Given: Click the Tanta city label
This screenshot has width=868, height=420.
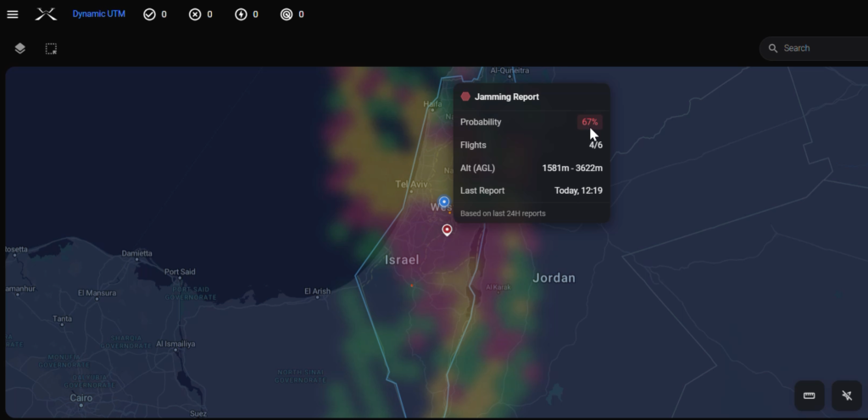Looking at the screenshot, I should pyautogui.click(x=62, y=319).
